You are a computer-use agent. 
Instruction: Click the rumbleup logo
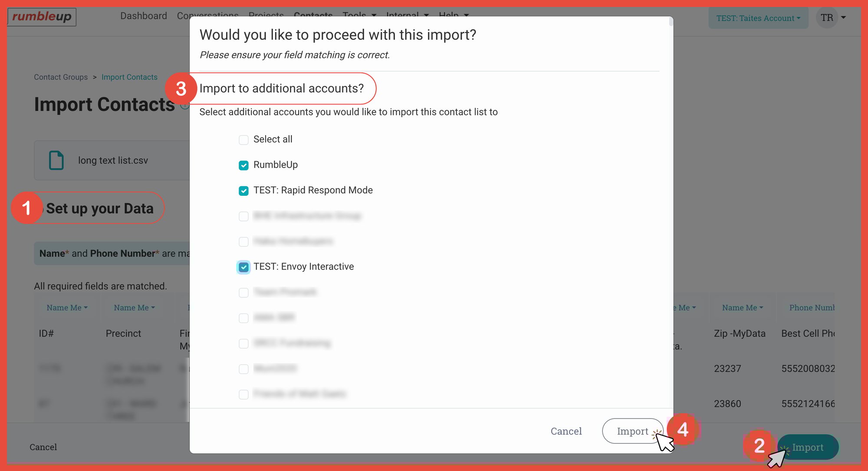pyautogui.click(x=41, y=17)
